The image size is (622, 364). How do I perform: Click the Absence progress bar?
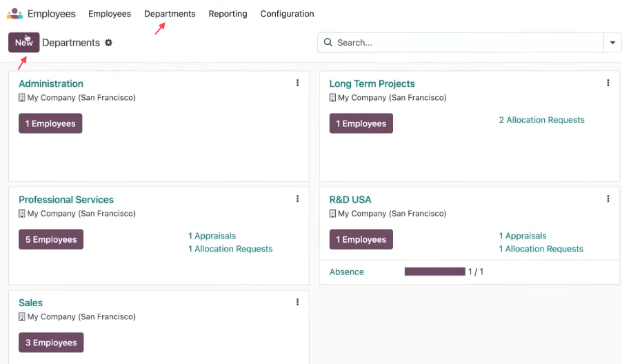(434, 272)
